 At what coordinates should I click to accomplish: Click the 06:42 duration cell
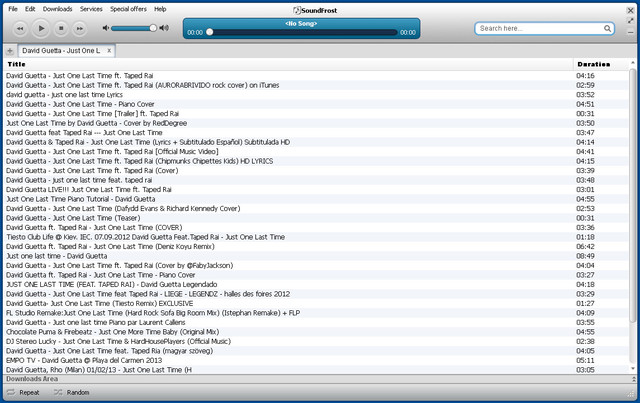(585, 246)
